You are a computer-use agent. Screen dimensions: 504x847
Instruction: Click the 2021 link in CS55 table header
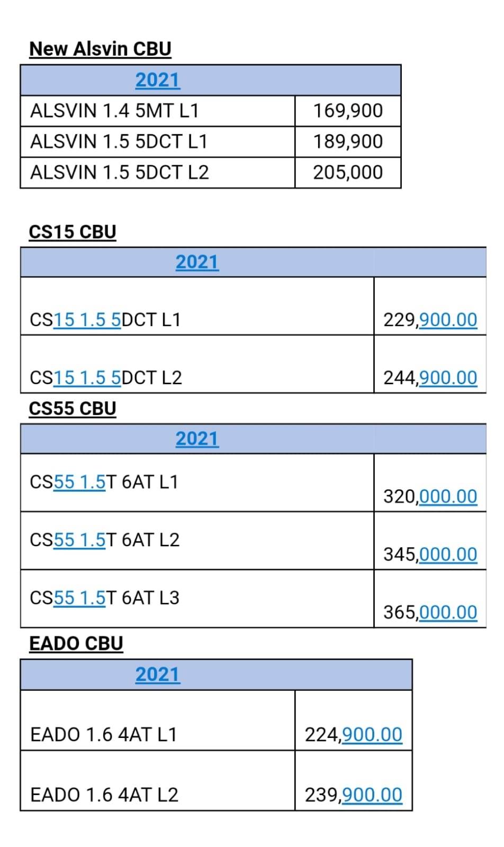pos(197,438)
